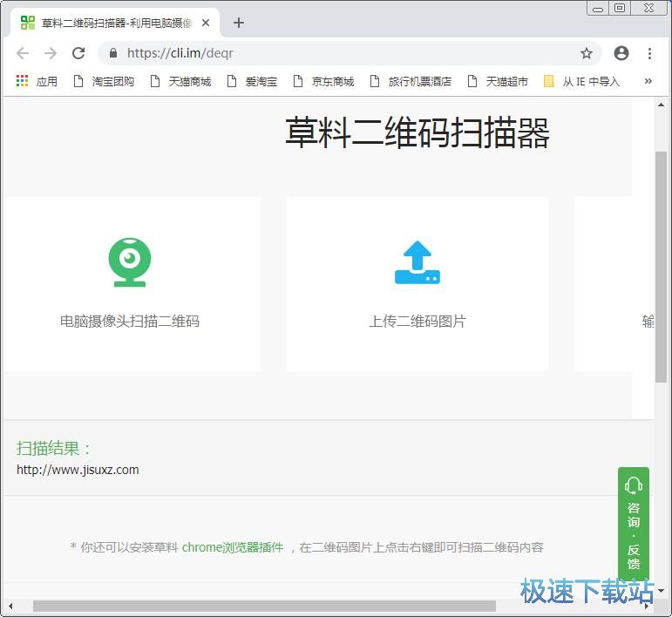Click the vertical scrollbar thumb
Screen dimensions: 672x617
662,267
